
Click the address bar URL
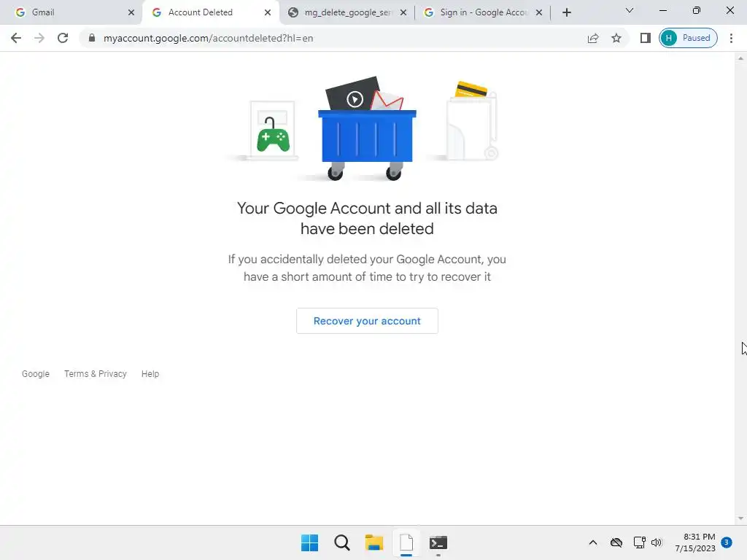pyautogui.click(x=208, y=38)
